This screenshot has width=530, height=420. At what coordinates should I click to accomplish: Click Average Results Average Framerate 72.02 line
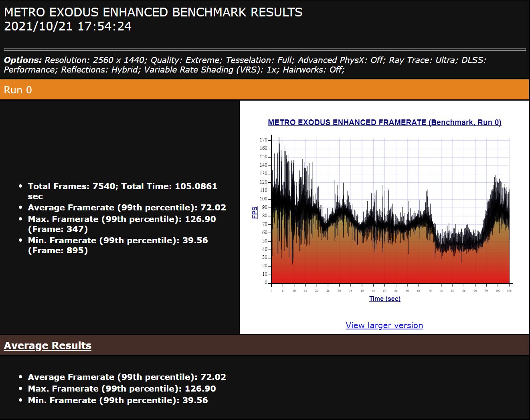tap(127, 377)
